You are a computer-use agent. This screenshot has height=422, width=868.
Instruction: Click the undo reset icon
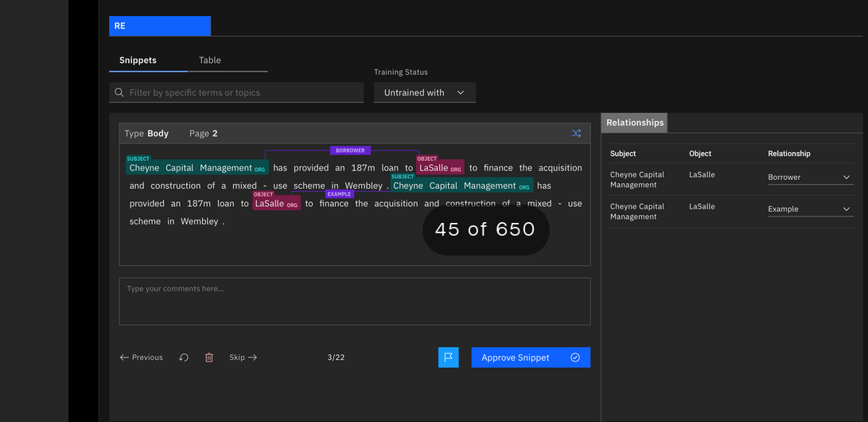point(184,358)
